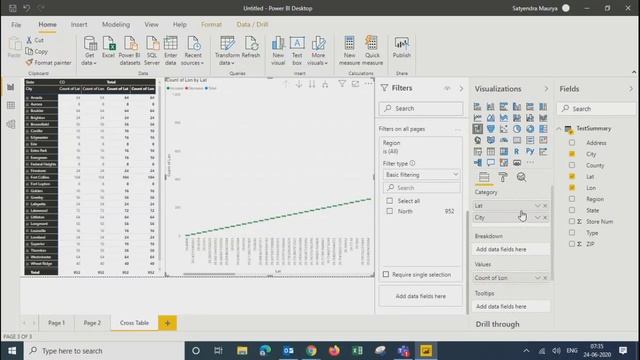Go to Page 2 tab
Viewport: 640px width, 360px height.
(x=92, y=323)
